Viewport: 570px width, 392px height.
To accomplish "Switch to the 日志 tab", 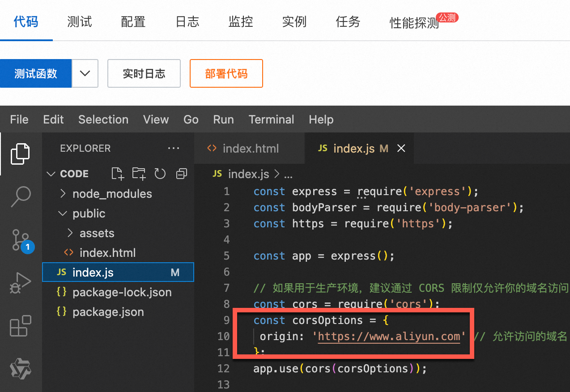I will coord(187,21).
